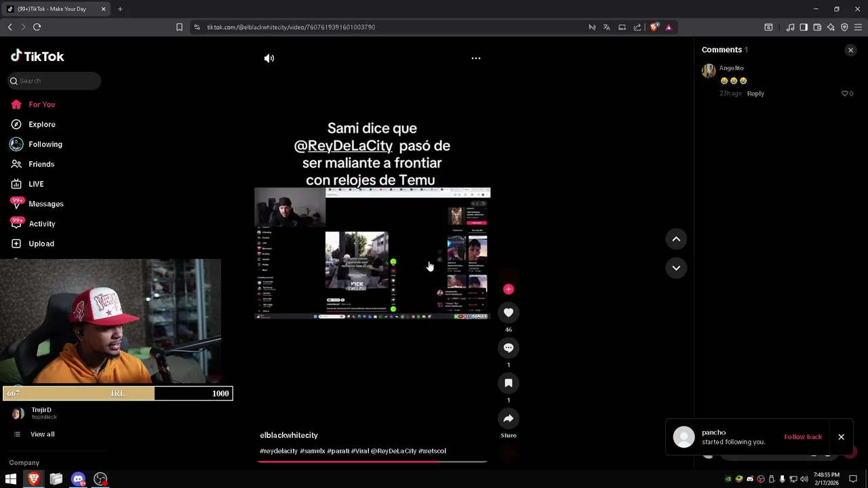This screenshot has width=868, height=488.
Task: Open the Brave playlist music icon
Action: [x=790, y=27]
